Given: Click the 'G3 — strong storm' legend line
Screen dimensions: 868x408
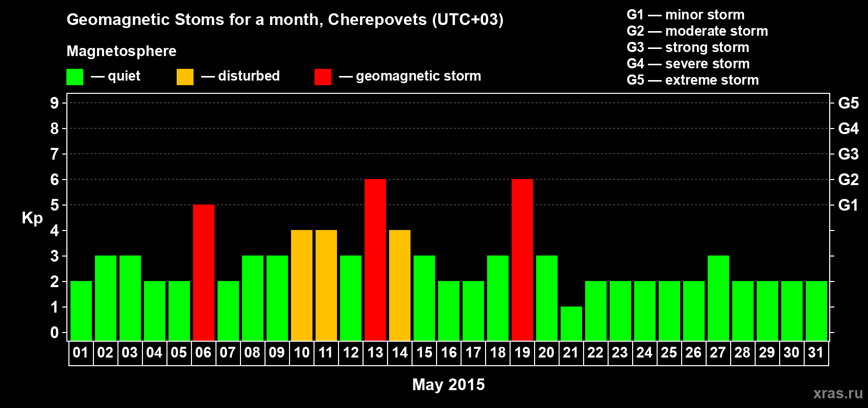Looking at the screenshot, I should coord(688,47).
